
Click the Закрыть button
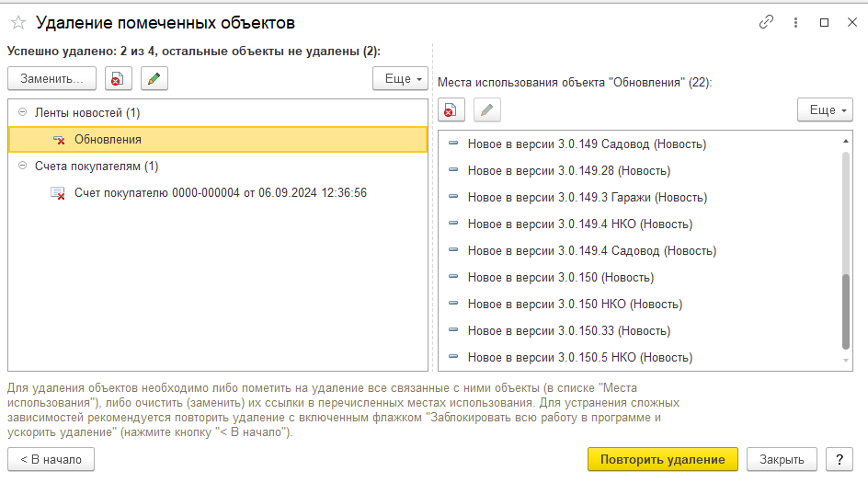782,460
